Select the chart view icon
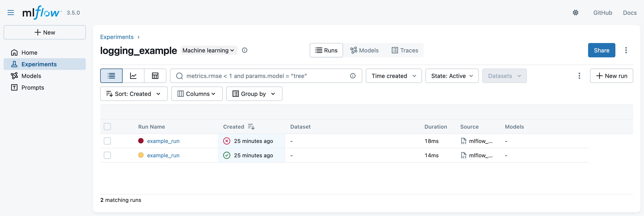This screenshot has height=216, width=644. pyautogui.click(x=133, y=76)
